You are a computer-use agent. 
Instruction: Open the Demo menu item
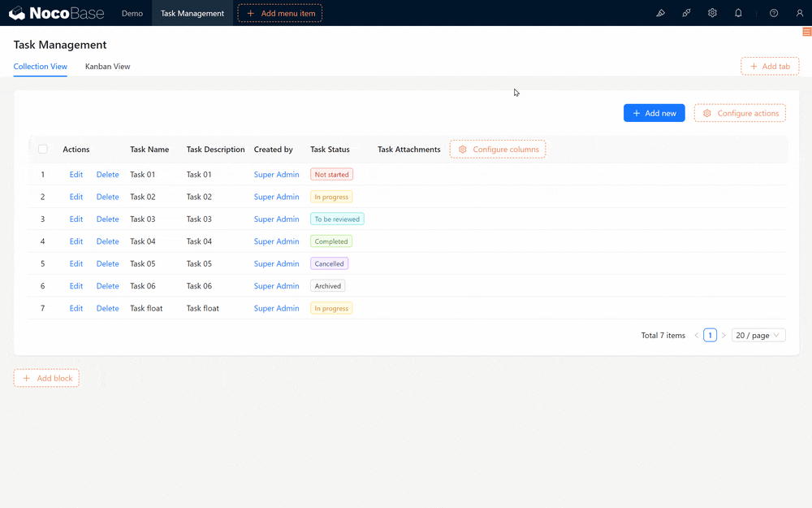[x=132, y=13]
